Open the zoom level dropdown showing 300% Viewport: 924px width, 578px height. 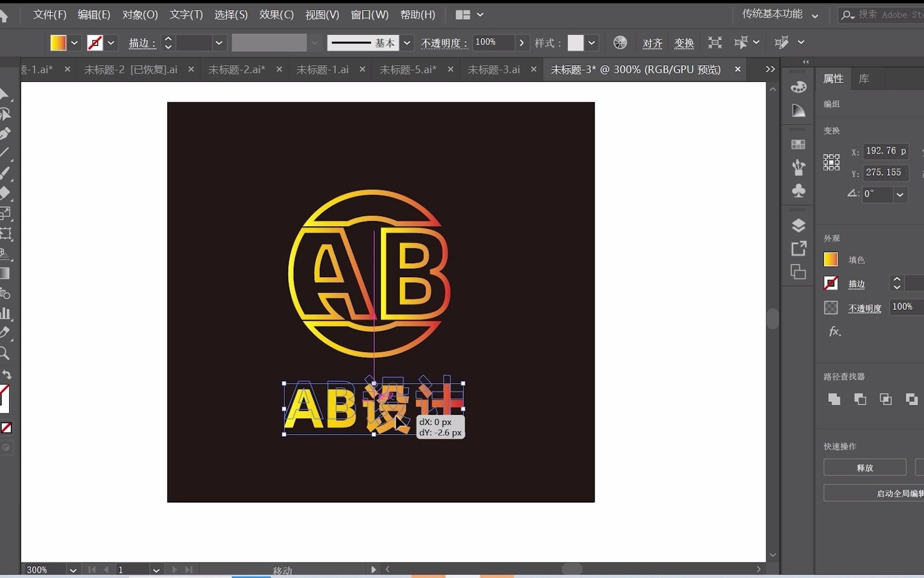coord(73,569)
